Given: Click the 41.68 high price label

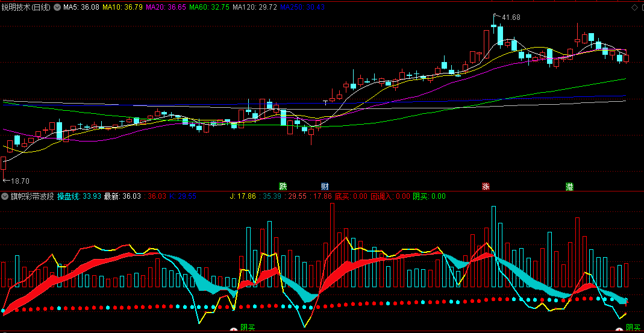Looking at the screenshot, I should [511, 17].
